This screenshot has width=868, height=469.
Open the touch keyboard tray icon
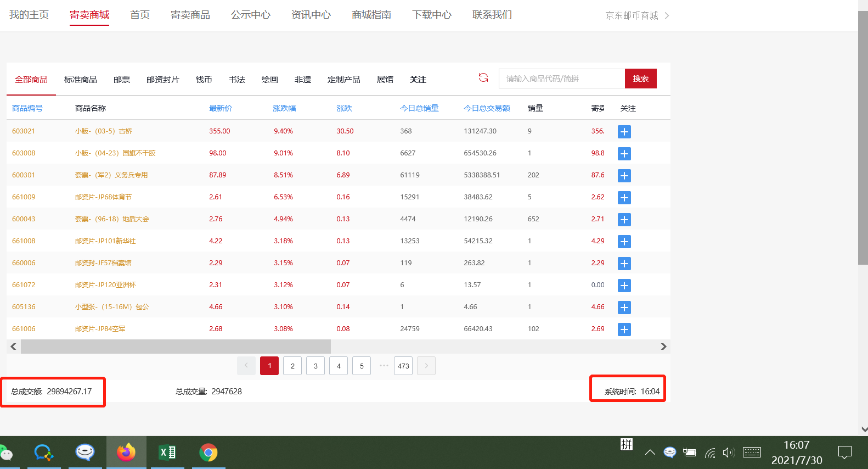[x=752, y=453]
